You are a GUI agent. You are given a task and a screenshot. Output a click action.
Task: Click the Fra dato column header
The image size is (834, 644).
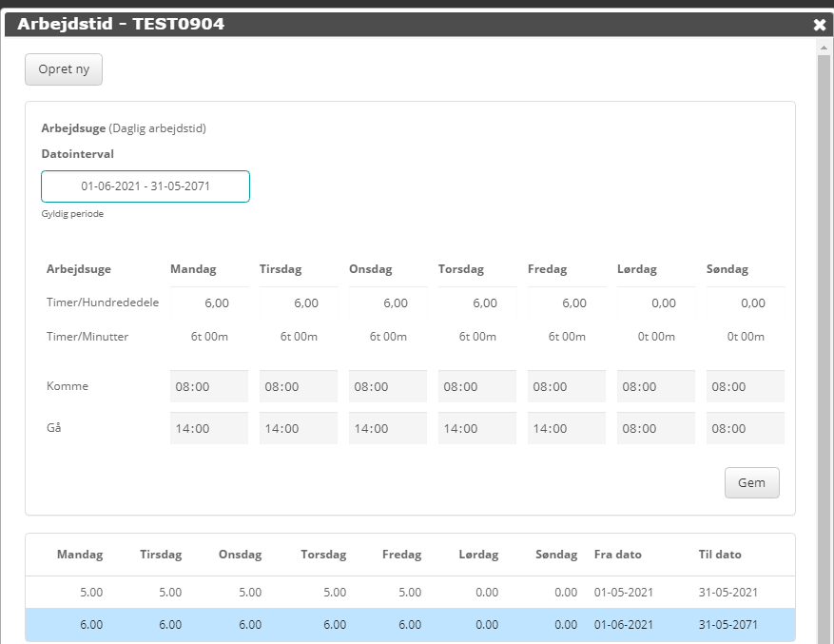coord(617,555)
